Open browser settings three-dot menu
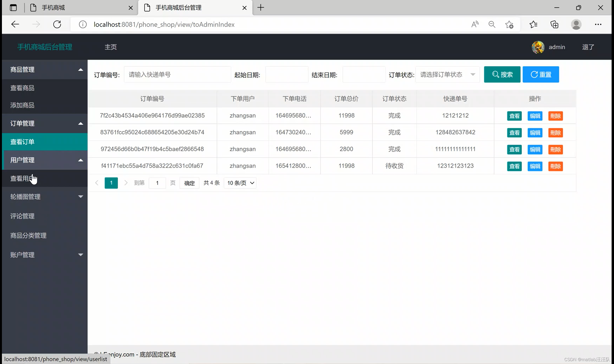The height and width of the screenshot is (364, 614). click(x=598, y=24)
